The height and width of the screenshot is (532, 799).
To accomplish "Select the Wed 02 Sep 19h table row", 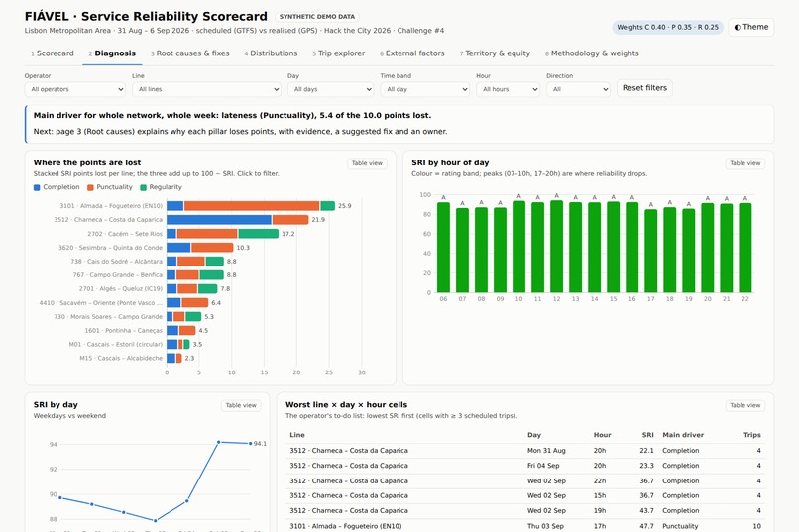I will (x=525, y=511).
